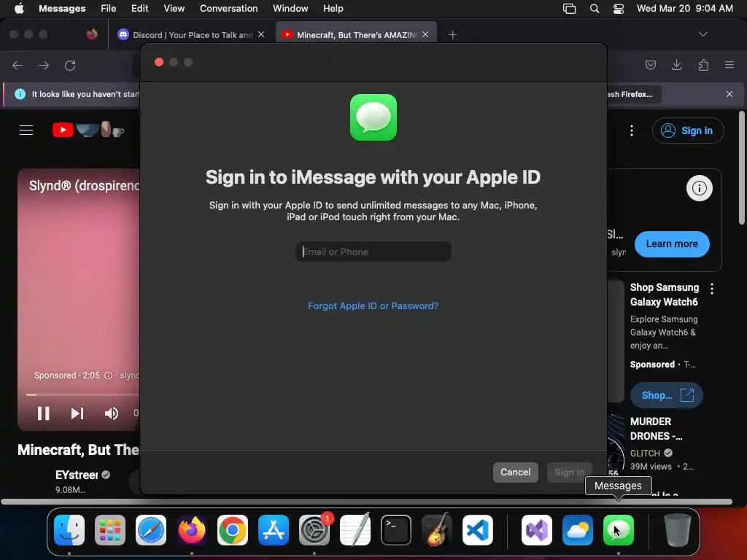Open options for Shop Samsung Galaxy Watch6
The width and height of the screenshot is (747, 560).
click(x=712, y=288)
